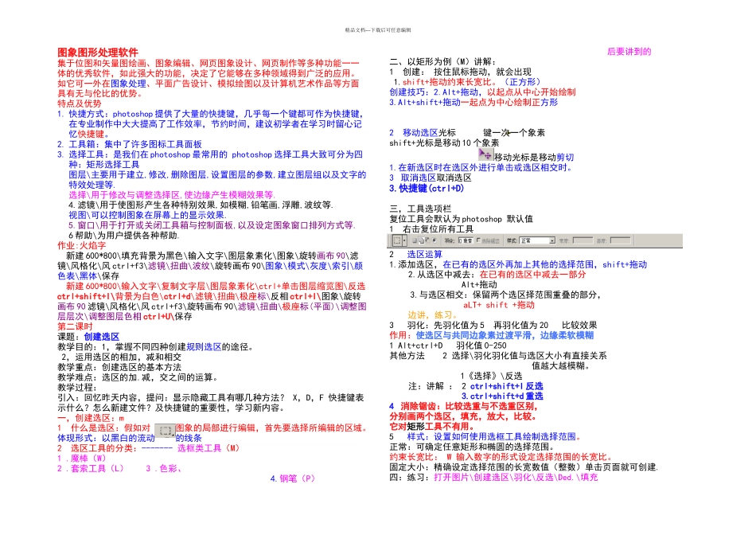The image size is (756, 535).
Task: Click the move tool cursor icon before 移动光标
Action: [485, 155]
